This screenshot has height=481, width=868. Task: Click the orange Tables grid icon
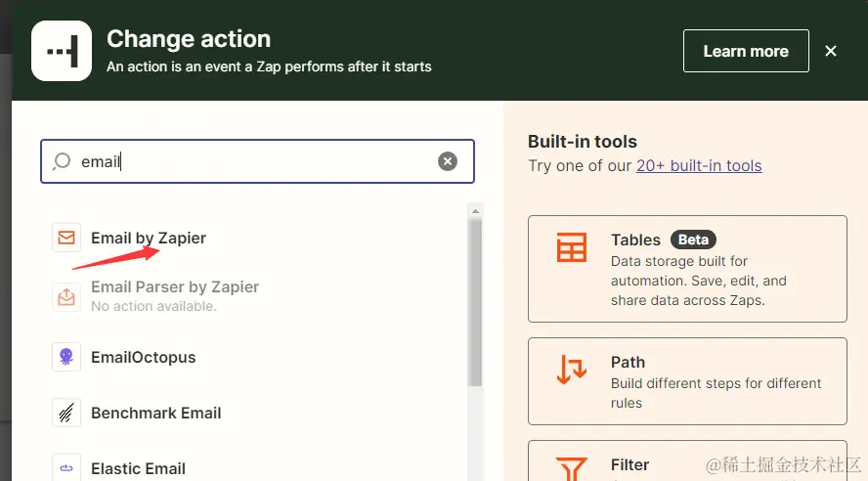[571, 247]
